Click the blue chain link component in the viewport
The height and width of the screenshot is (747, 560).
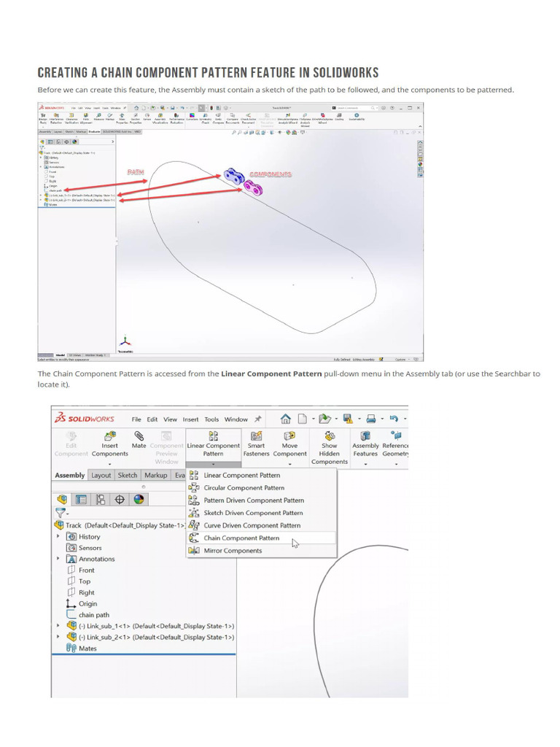[234, 177]
